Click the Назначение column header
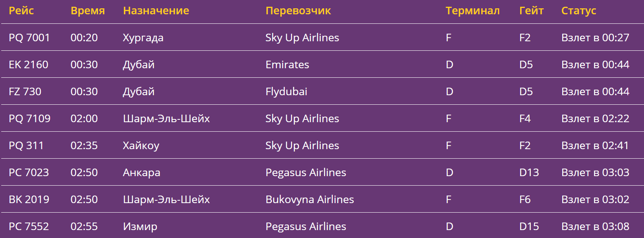 (x=156, y=11)
